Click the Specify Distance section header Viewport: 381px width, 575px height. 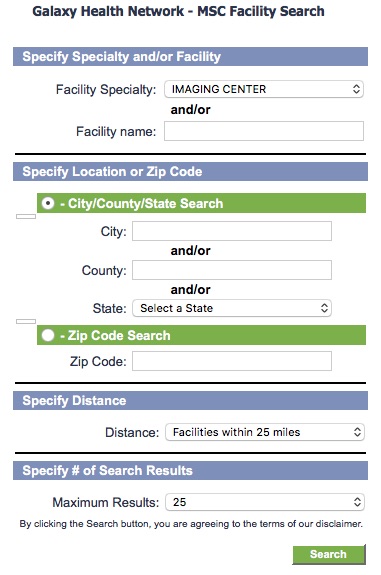point(190,400)
